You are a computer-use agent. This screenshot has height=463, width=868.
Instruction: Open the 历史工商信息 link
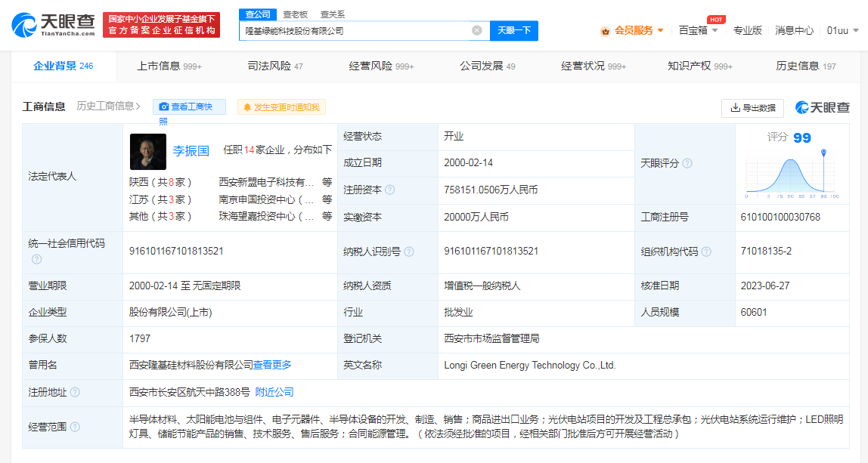(109, 106)
